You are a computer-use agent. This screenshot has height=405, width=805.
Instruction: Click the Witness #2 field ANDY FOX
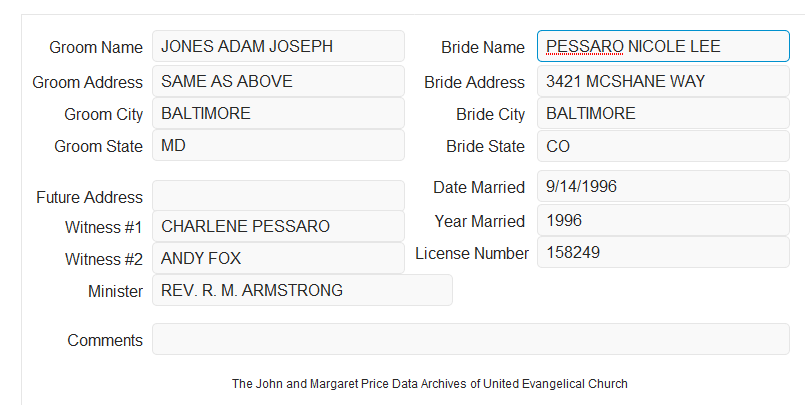pos(278,258)
